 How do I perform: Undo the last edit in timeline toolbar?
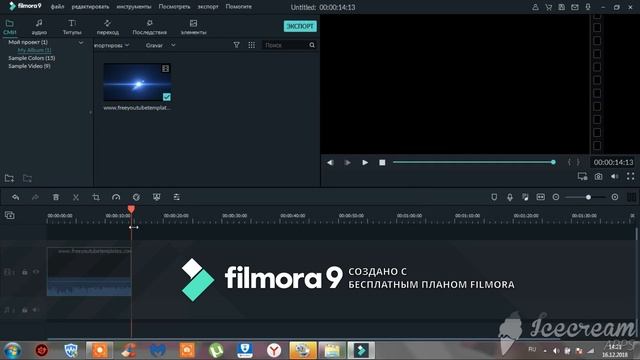tap(16, 197)
